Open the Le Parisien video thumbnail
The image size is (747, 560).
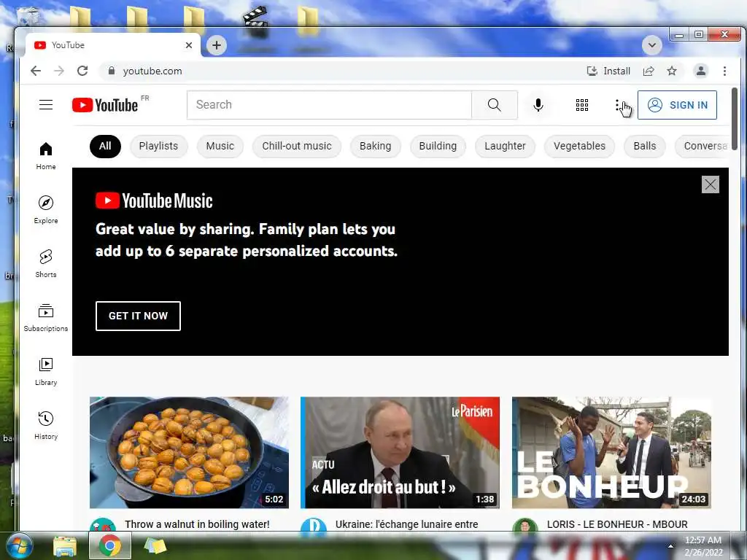(400, 452)
